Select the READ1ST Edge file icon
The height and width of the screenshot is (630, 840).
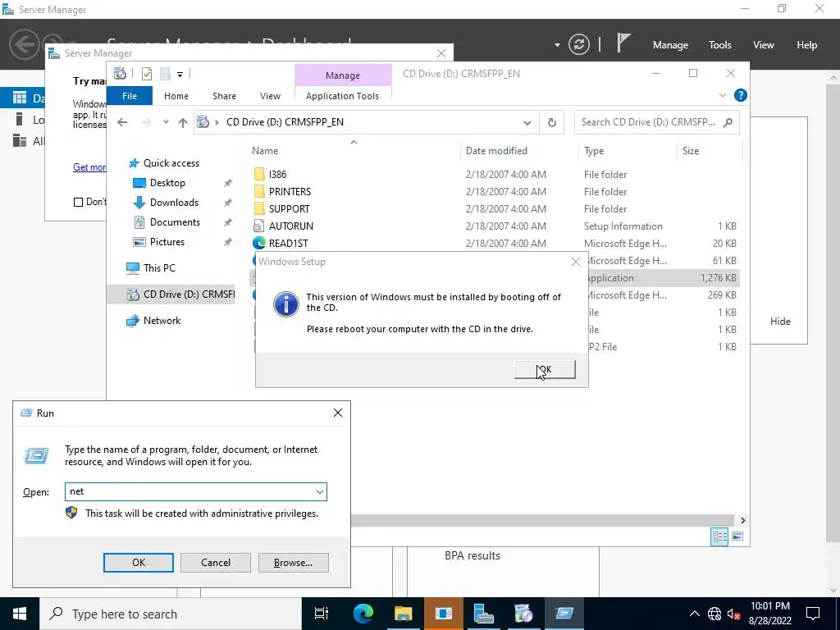click(259, 243)
